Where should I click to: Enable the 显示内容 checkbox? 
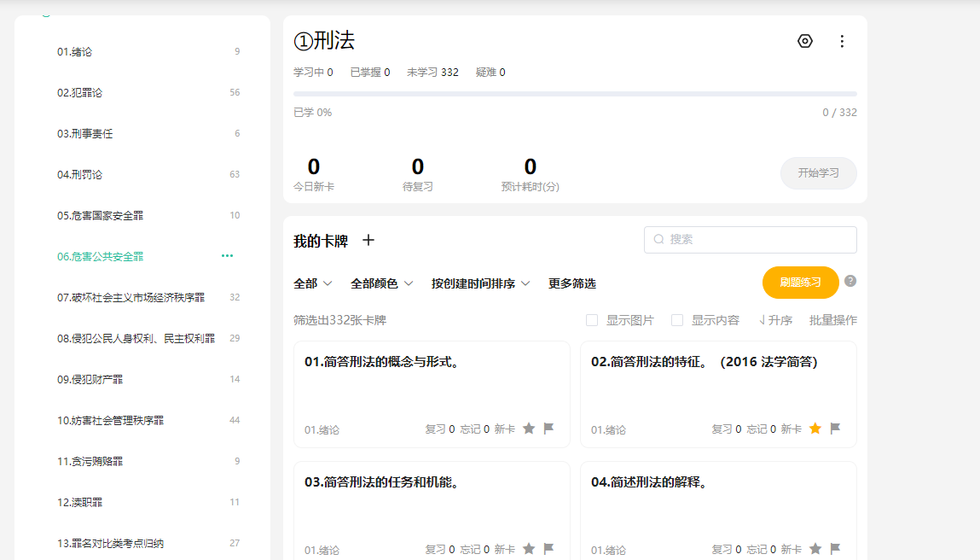tap(677, 320)
